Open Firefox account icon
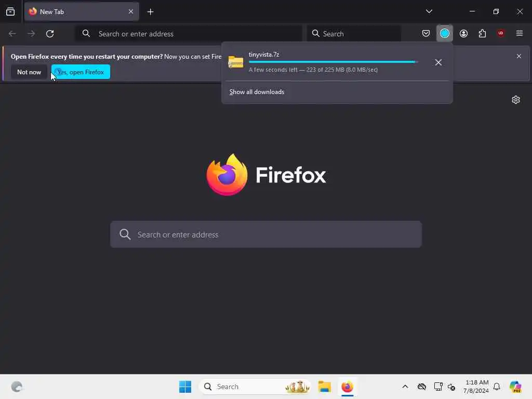Screen dimensions: 532x399 coord(463,33)
